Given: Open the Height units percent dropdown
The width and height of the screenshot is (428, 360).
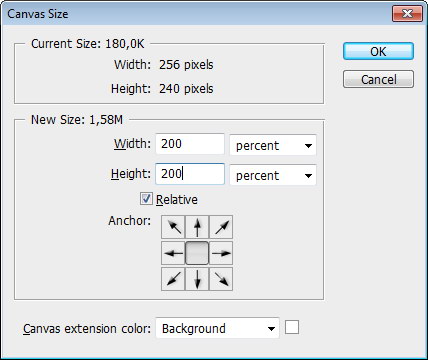Looking at the screenshot, I should tap(273, 175).
